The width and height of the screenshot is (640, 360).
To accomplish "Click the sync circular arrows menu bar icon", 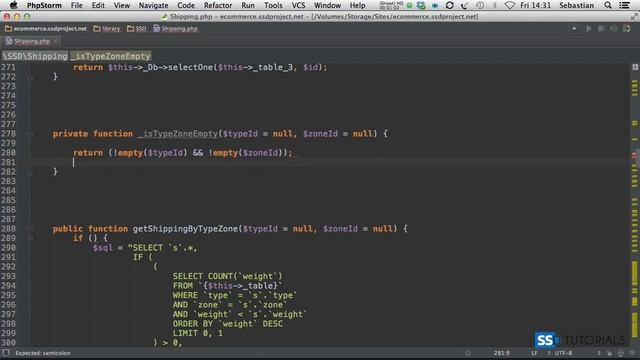I will point(449,5).
